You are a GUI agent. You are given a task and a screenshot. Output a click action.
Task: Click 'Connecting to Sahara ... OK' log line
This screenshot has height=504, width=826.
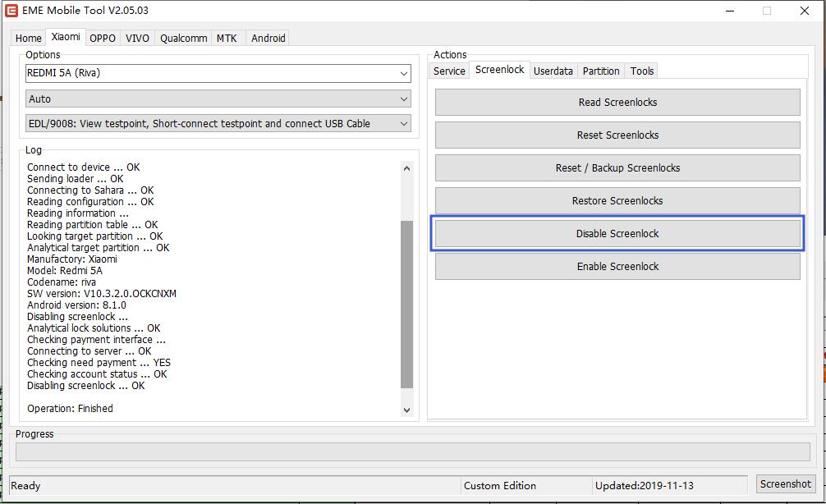pos(90,190)
